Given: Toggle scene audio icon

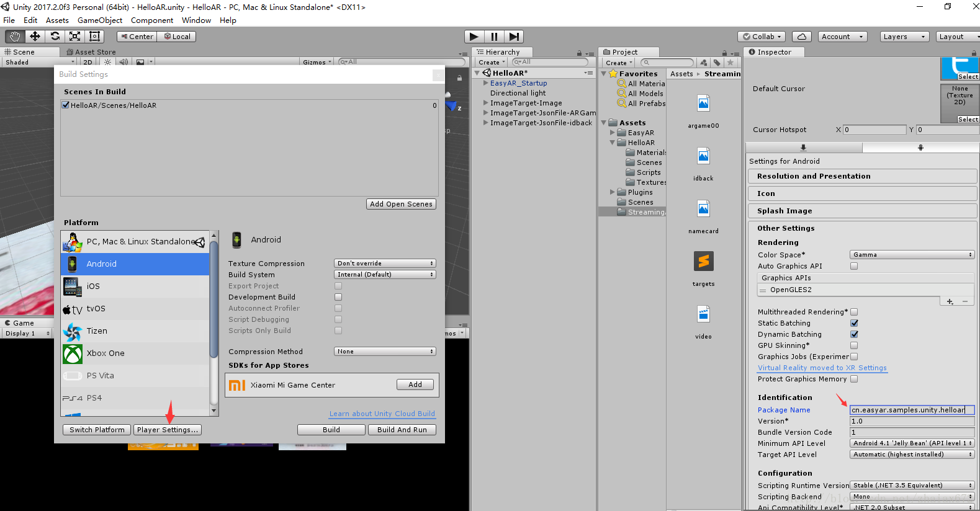Looking at the screenshot, I should (x=123, y=62).
